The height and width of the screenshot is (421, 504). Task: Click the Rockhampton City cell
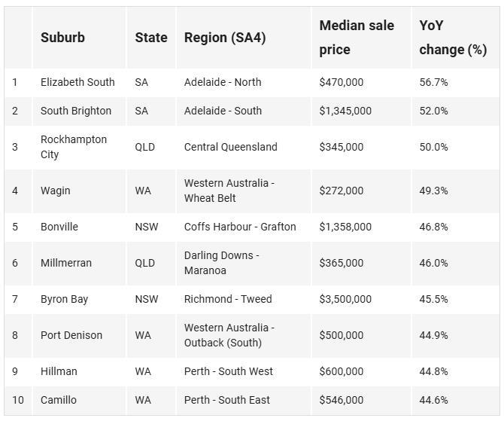point(74,147)
